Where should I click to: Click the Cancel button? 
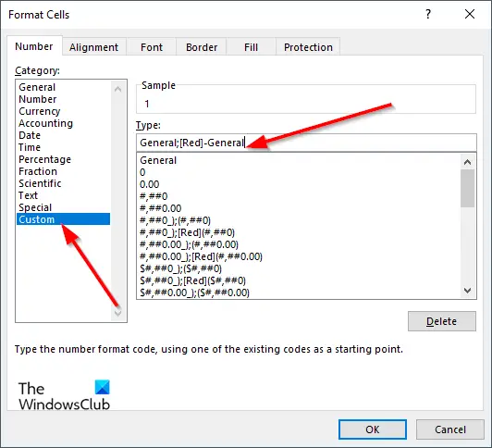click(450, 429)
